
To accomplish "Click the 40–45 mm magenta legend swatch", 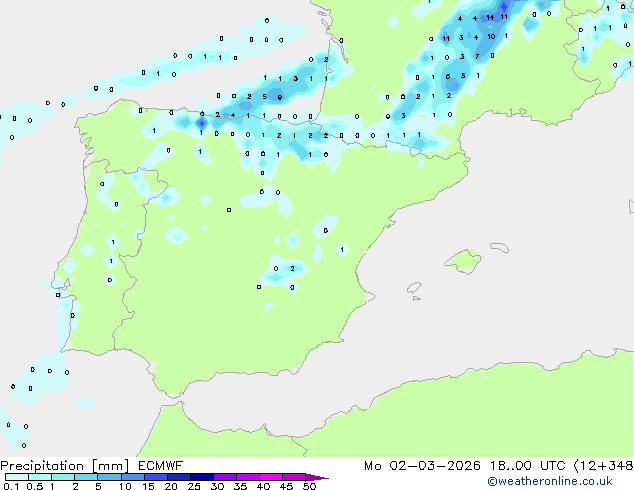I will click(x=271, y=477).
